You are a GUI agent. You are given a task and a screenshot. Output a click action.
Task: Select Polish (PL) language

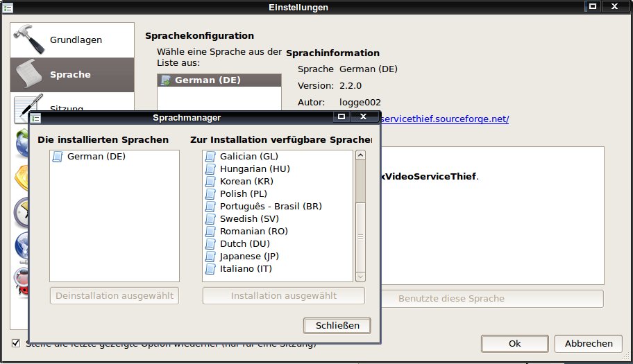(x=278, y=194)
